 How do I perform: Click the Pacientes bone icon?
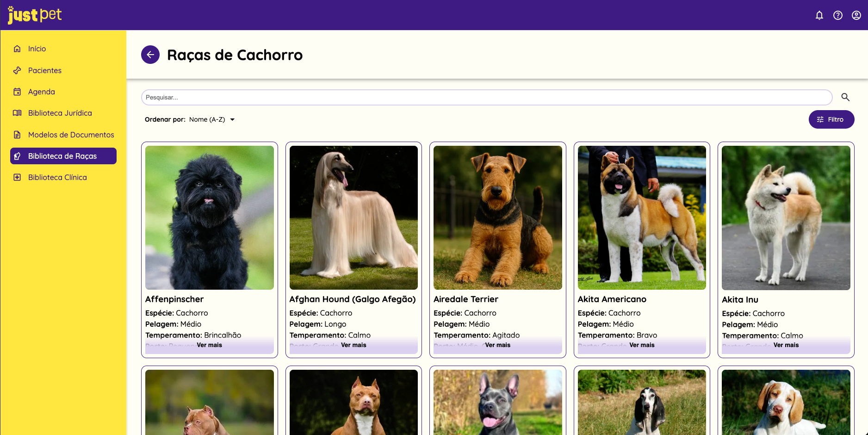[17, 70]
